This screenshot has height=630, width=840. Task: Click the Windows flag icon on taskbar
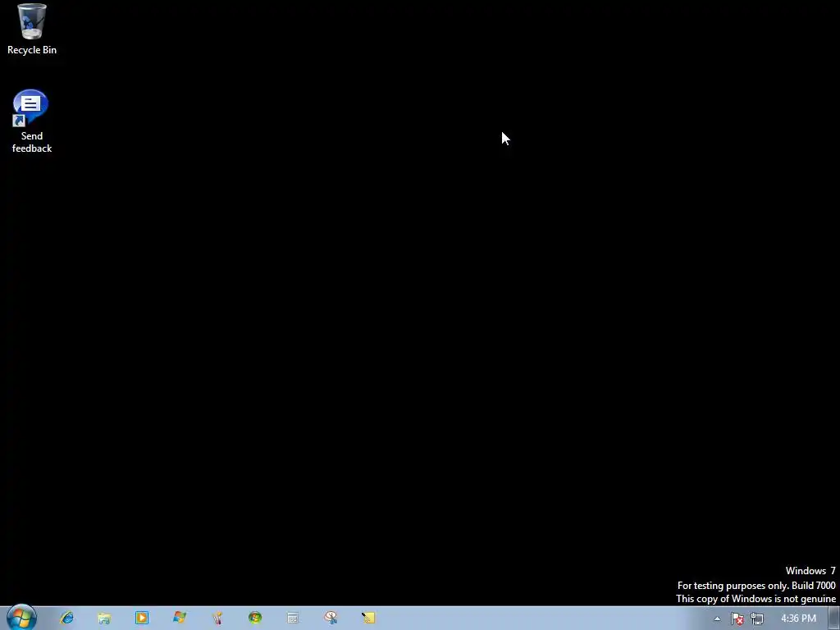[180, 618]
